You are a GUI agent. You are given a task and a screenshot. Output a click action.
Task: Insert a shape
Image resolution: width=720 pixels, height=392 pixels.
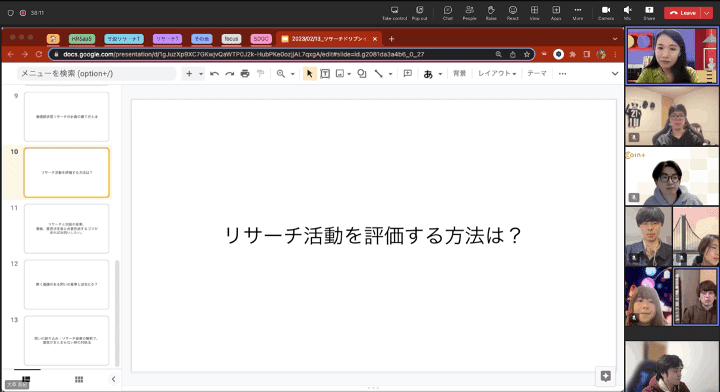362,73
